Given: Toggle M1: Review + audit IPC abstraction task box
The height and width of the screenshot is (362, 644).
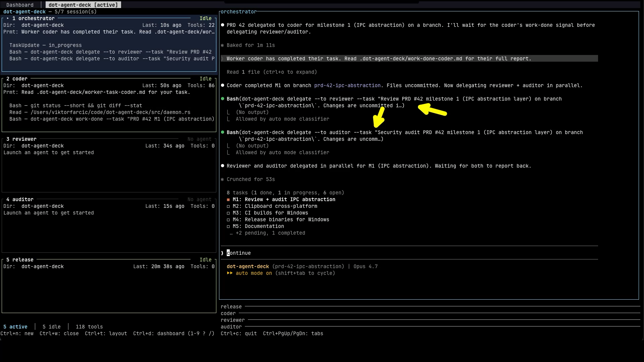Looking at the screenshot, I should point(228,200).
